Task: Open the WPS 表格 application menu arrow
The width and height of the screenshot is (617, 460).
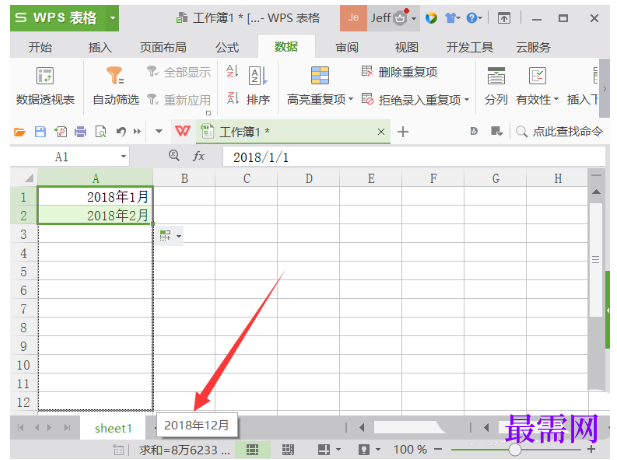Action: coord(113,18)
